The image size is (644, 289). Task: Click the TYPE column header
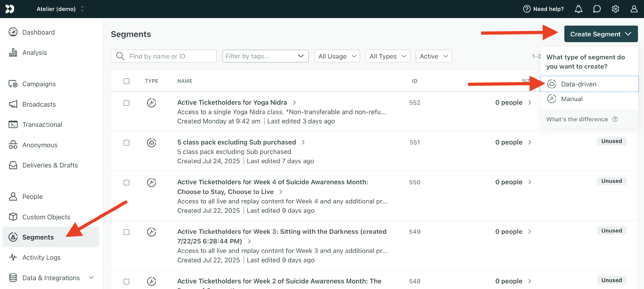point(152,81)
